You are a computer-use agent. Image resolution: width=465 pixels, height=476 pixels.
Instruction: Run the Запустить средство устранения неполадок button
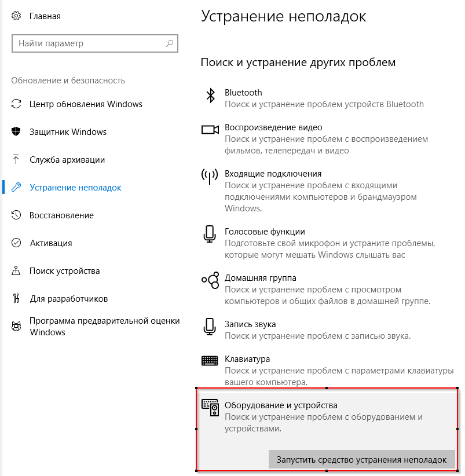[361, 460]
